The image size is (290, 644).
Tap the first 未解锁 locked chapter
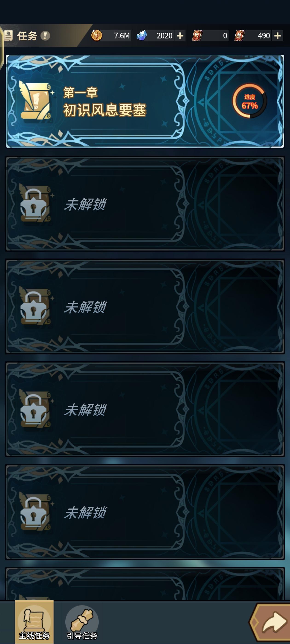[145, 204]
